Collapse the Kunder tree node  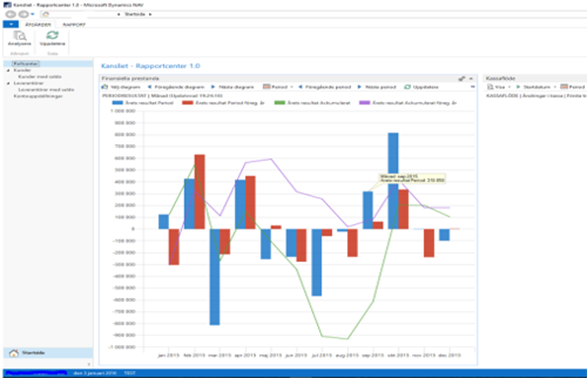coord(8,70)
